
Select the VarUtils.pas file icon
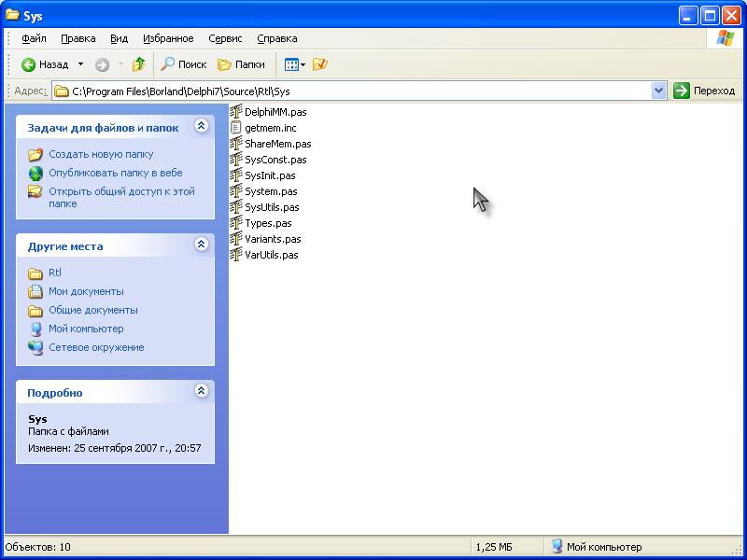pos(236,255)
